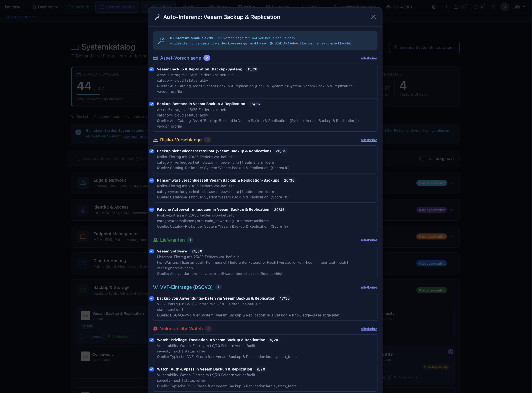Switch to the Dashboard tab

pos(45,7)
